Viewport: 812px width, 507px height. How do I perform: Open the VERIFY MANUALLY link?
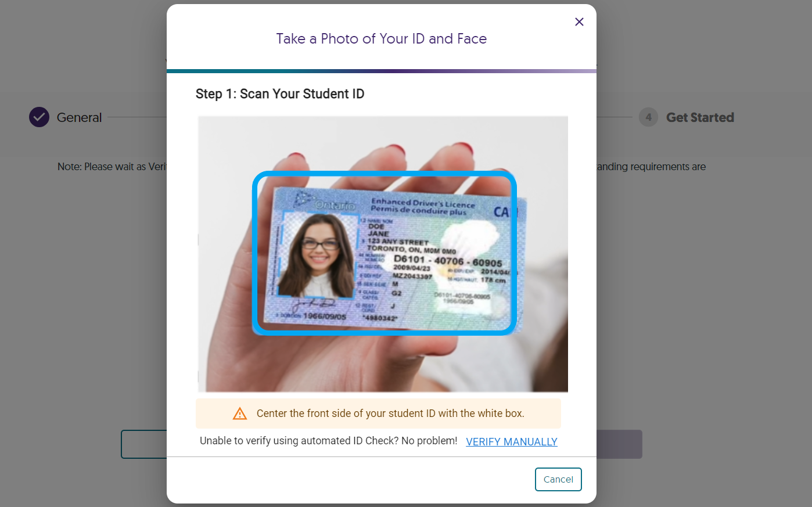point(512,442)
